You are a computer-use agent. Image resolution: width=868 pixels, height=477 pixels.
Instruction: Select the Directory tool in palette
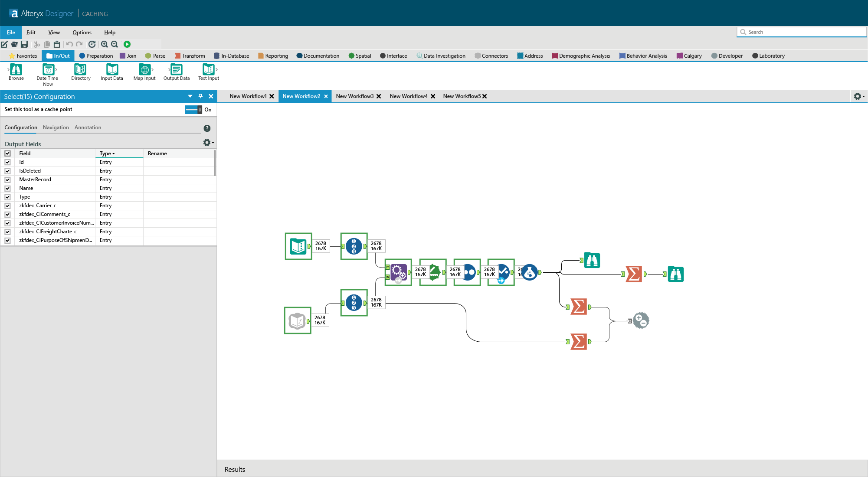click(x=81, y=70)
